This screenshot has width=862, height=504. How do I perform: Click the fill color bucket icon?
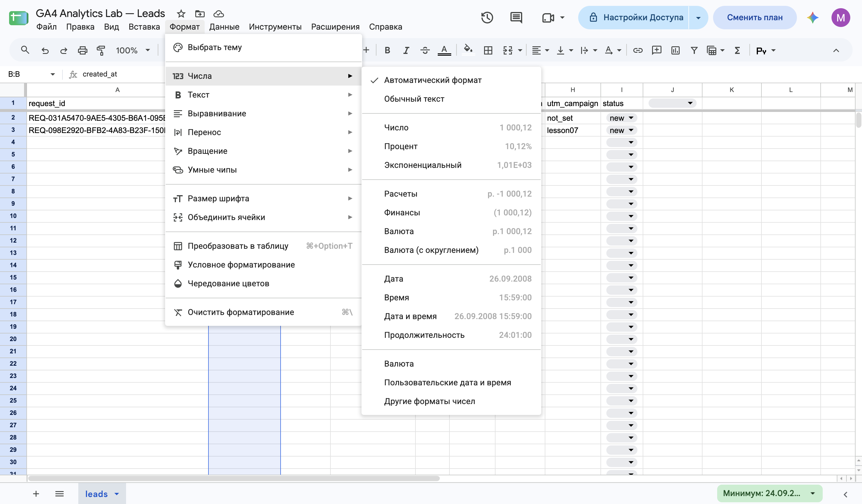pyautogui.click(x=468, y=50)
